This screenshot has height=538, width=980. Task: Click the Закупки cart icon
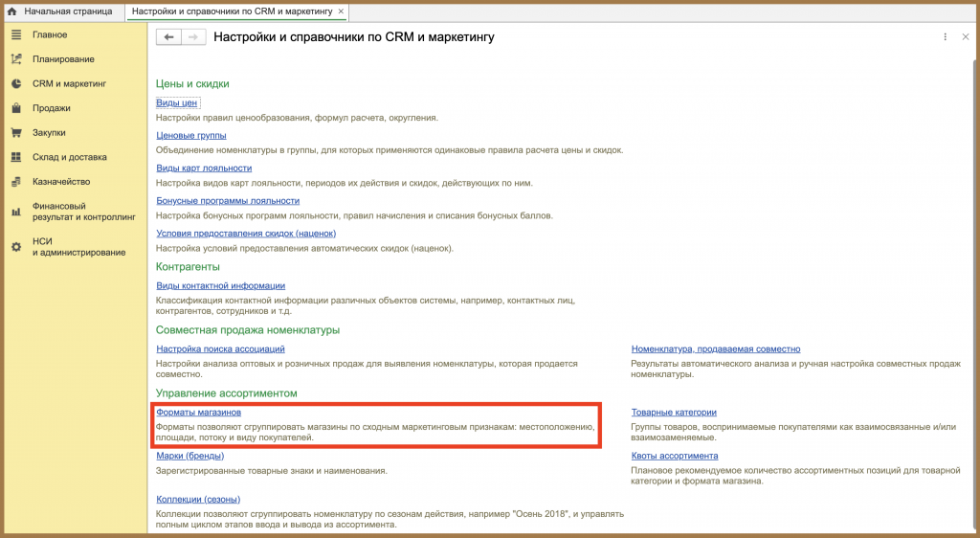(16, 132)
